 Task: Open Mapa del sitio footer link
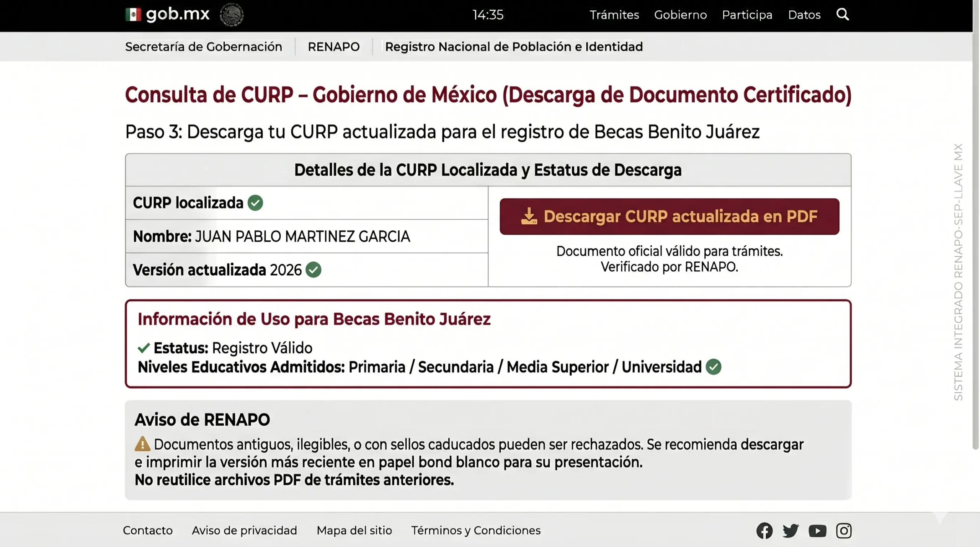(354, 531)
